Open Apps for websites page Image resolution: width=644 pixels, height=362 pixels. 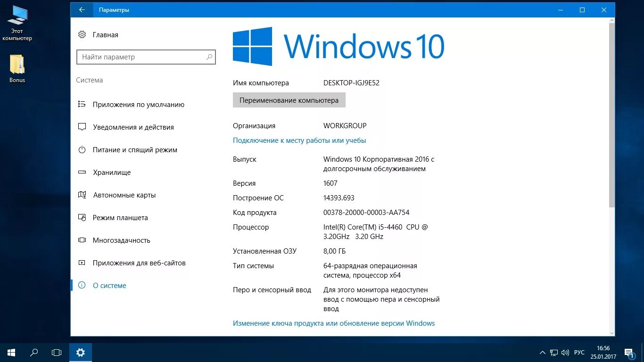pos(139,263)
